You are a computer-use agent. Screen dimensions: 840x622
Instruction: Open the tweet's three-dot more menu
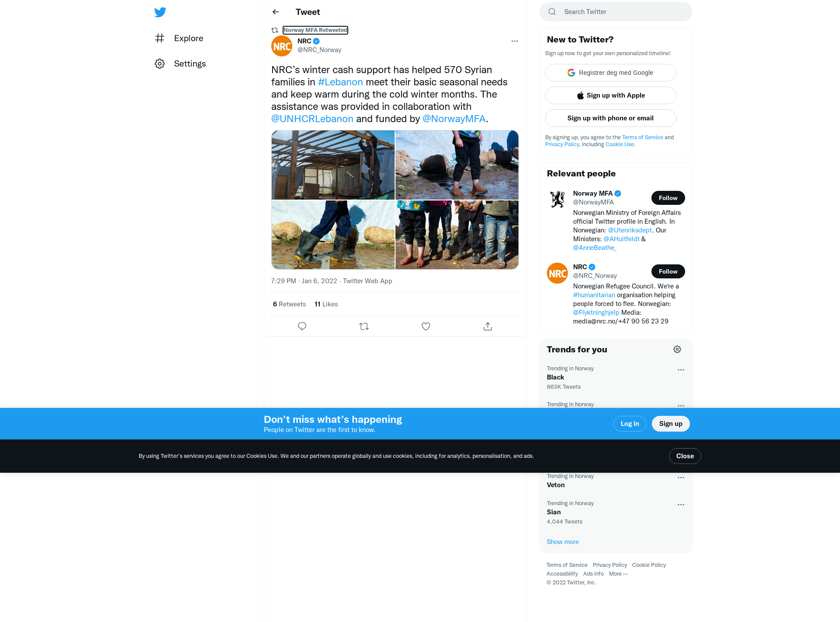pos(514,41)
